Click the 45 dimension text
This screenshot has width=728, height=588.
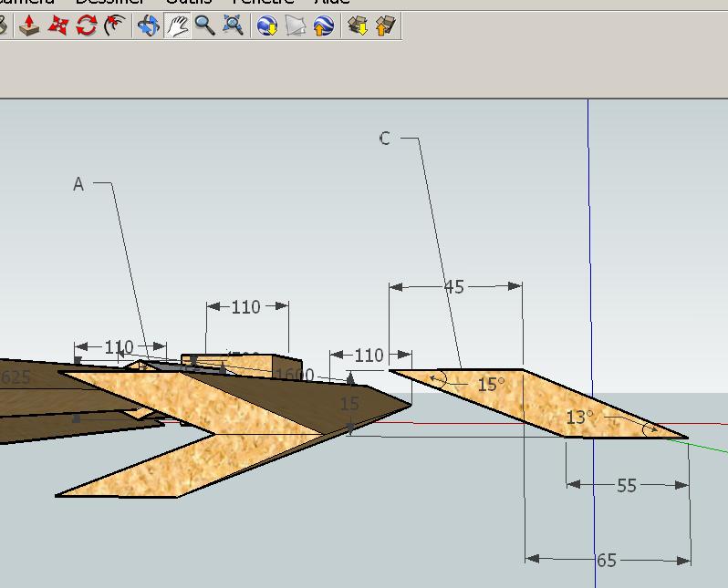[x=454, y=287]
